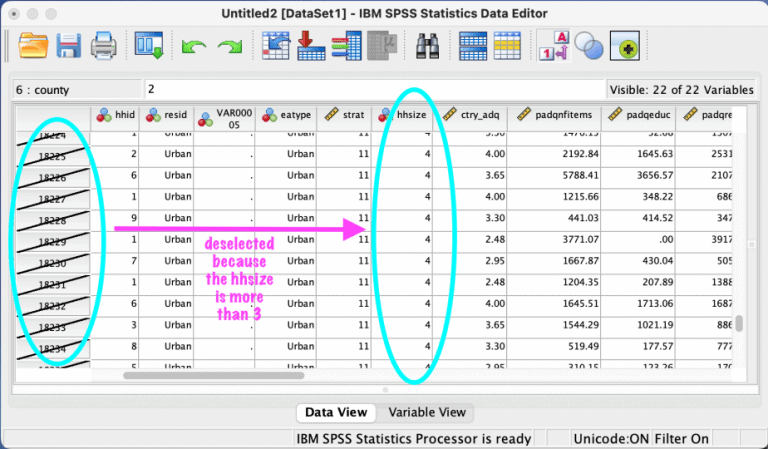Open the Variables info icon
Image resolution: width=768 pixels, height=449 pixels.
(345, 46)
